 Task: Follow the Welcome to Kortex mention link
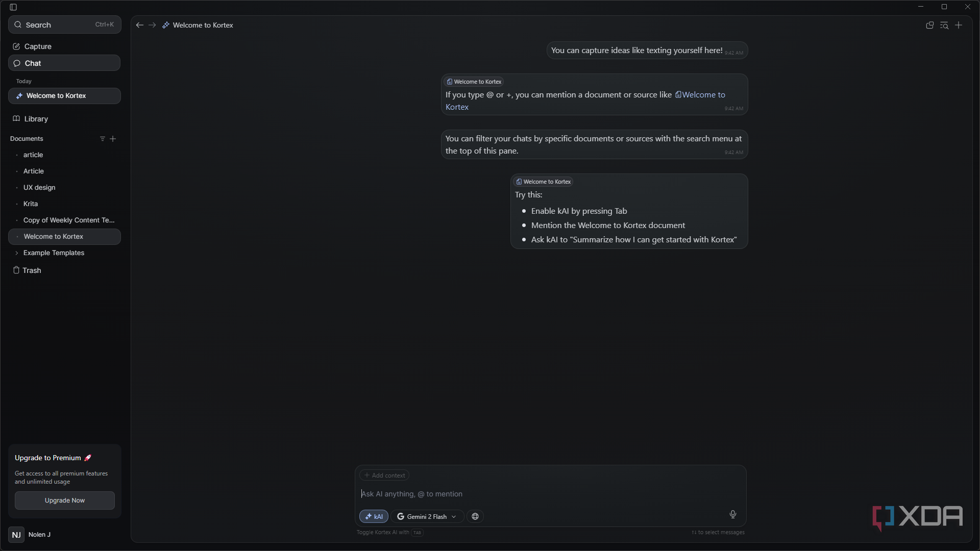(700, 95)
